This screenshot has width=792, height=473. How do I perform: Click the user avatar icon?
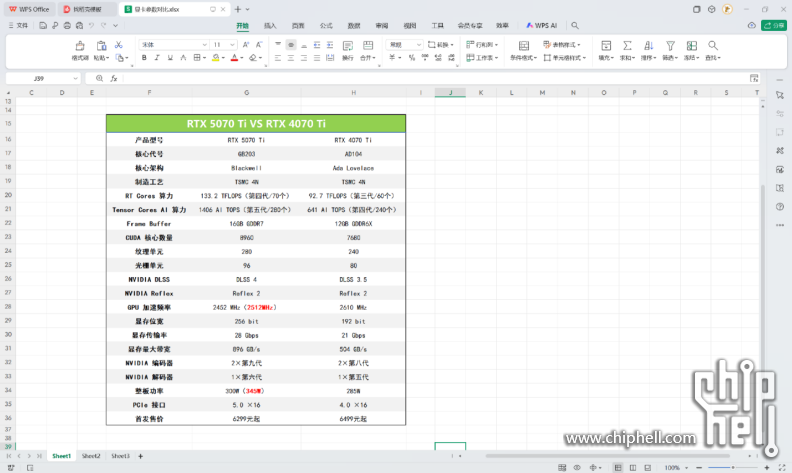[727, 9]
